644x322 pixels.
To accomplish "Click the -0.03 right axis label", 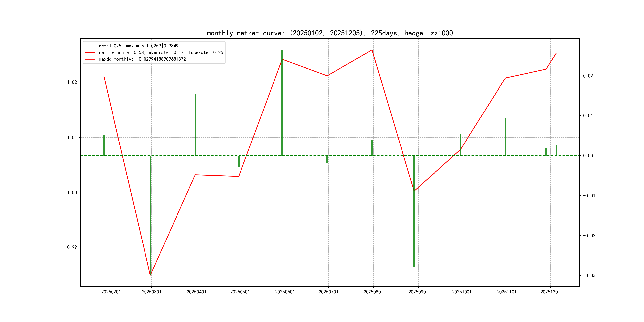I will point(589,276).
